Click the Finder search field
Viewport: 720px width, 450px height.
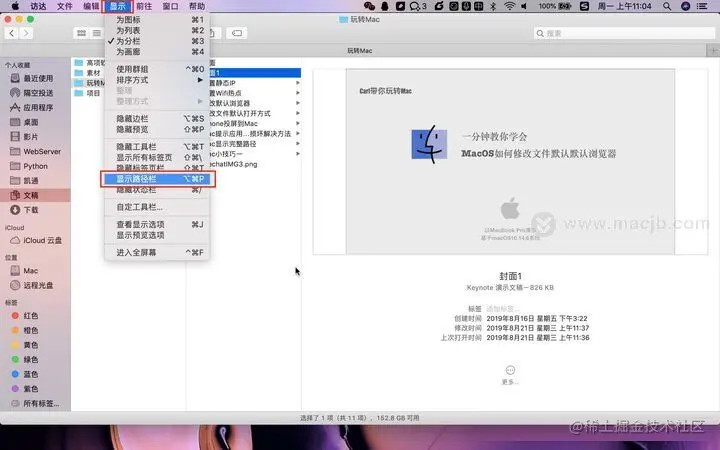click(624, 33)
